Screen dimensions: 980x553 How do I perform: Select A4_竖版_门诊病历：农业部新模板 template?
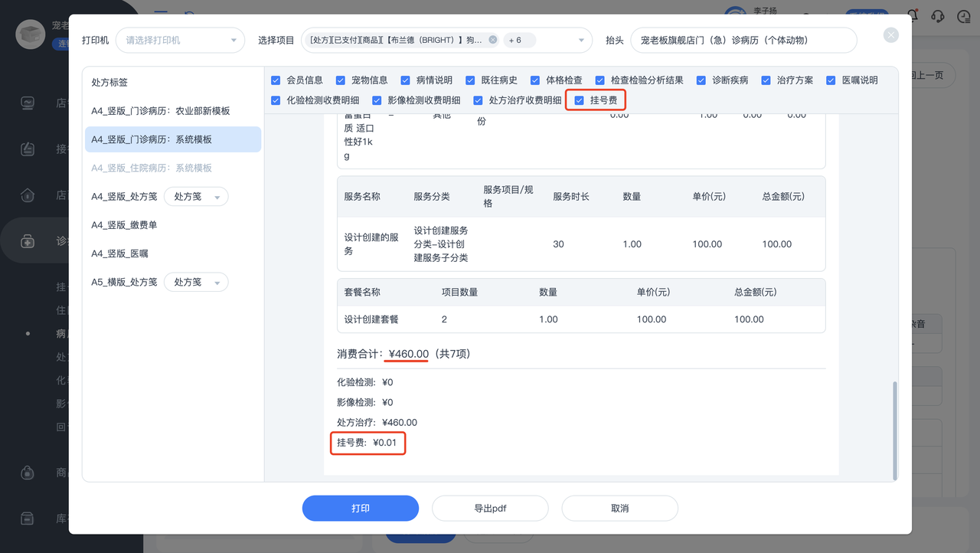point(161,111)
